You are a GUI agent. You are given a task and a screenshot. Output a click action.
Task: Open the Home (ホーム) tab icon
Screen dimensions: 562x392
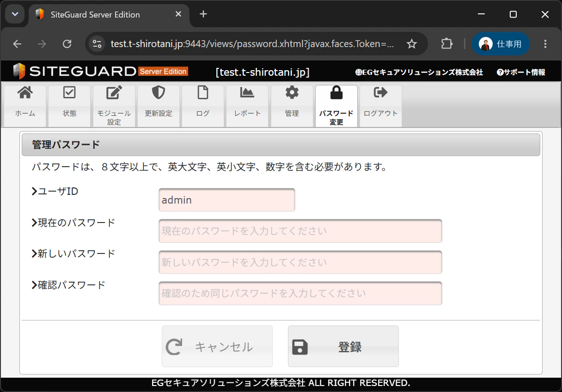click(x=25, y=106)
